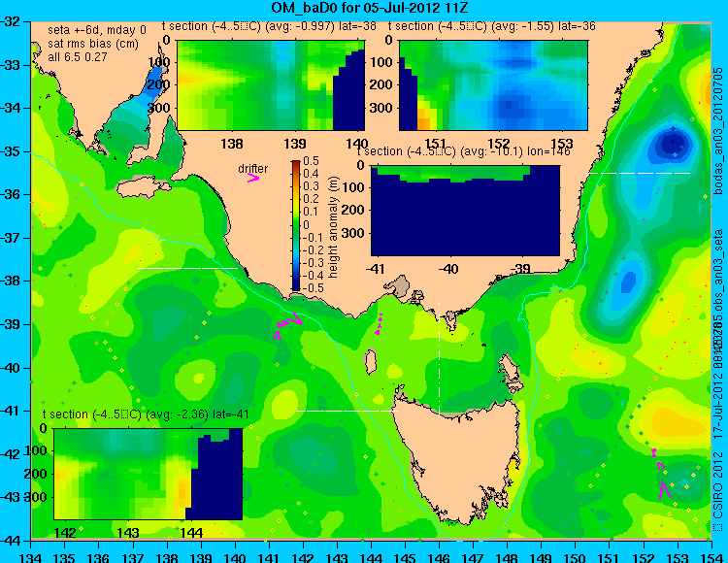Click the 145 longitude label on the bottom axis
728x563 pixels.
[x=406, y=557]
